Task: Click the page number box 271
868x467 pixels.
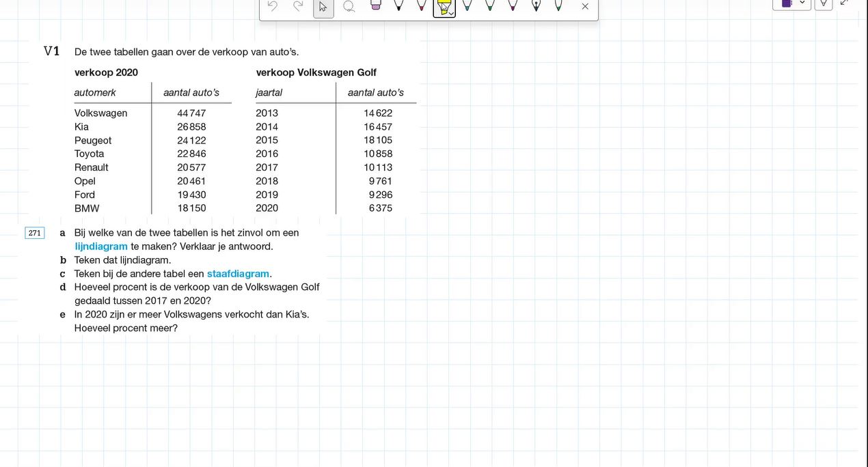Action: [x=35, y=233]
